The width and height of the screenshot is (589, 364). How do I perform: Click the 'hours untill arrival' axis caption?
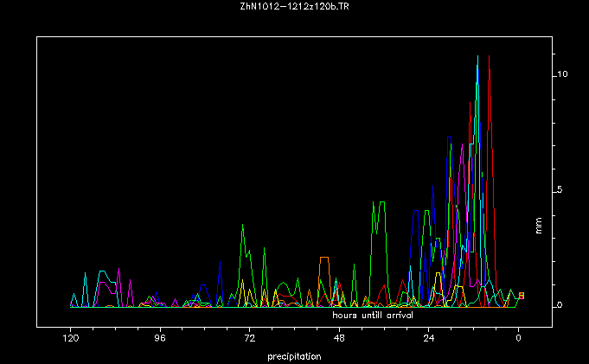tap(373, 316)
